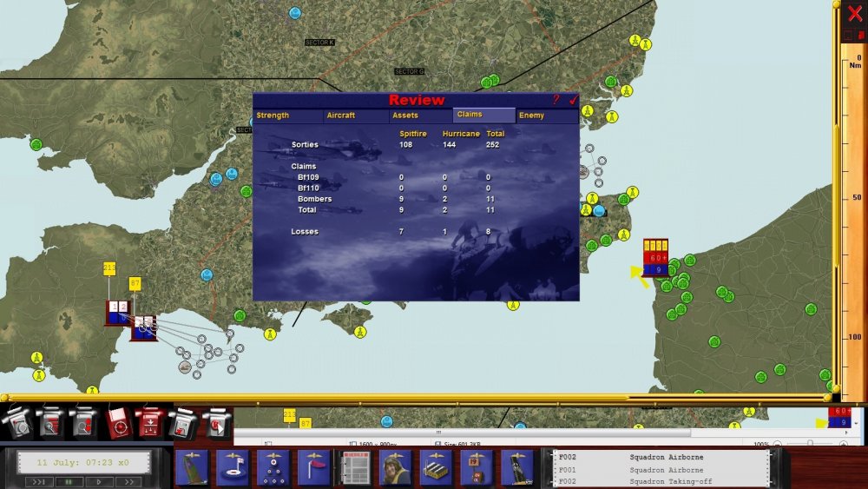Select the bold F002 Squadron Airborne message
The image size is (868, 489).
[661, 457]
